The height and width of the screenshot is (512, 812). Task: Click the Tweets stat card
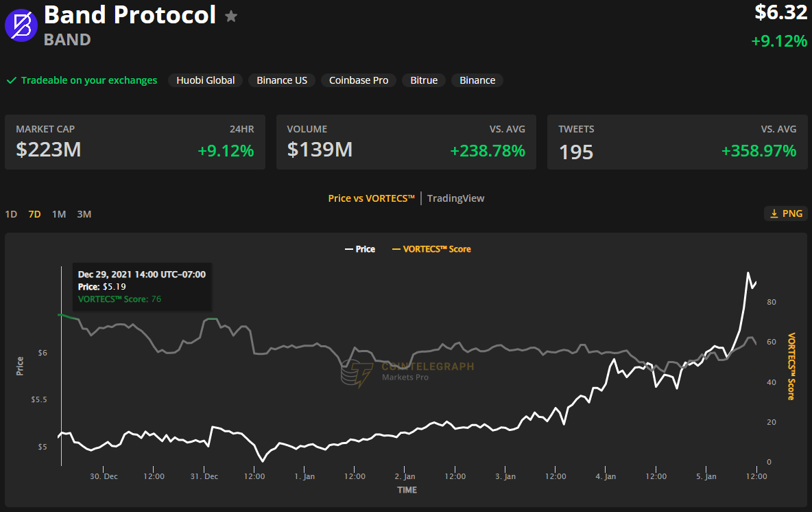677,142
